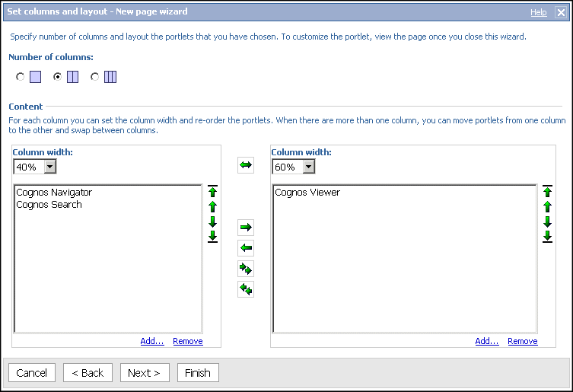This screenshot has height=392, width=573.
Task: Click the Cancel button
Action: pyautogui.click(x=32, y=373)
